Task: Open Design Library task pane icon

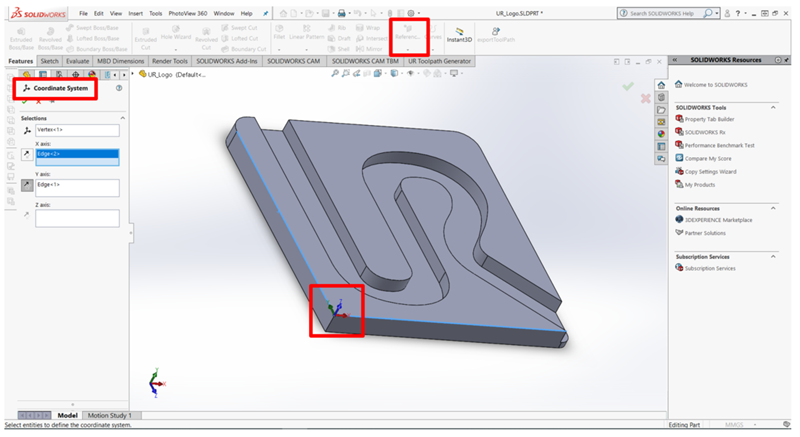Action: pyautogui.click(x=661, y=97)
